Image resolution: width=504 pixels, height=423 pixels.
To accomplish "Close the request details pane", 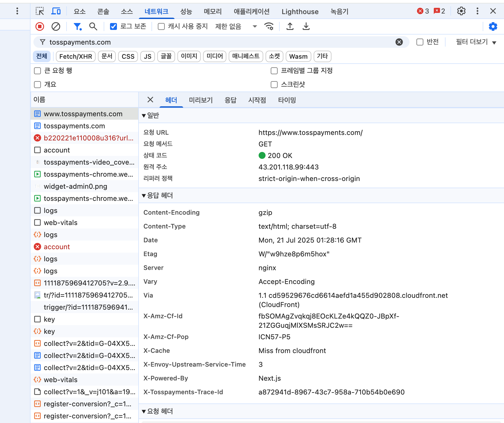I will [150, 100].
